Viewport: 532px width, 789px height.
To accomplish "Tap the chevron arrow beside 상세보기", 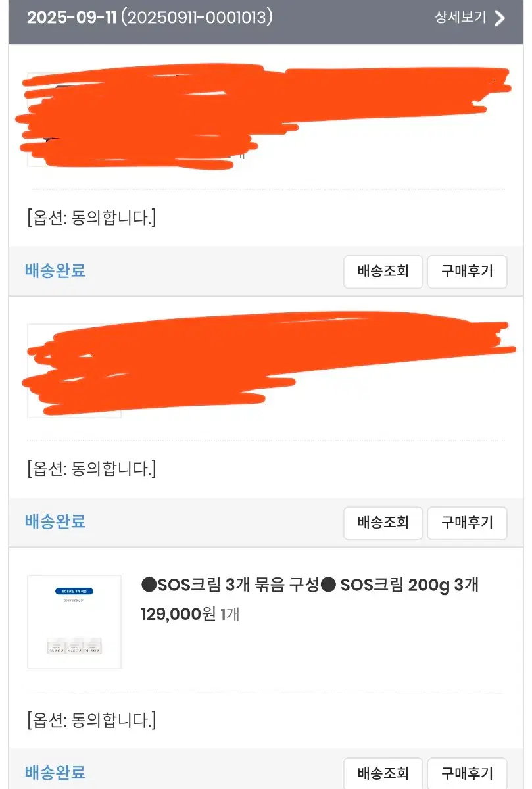I will (500, 18).
